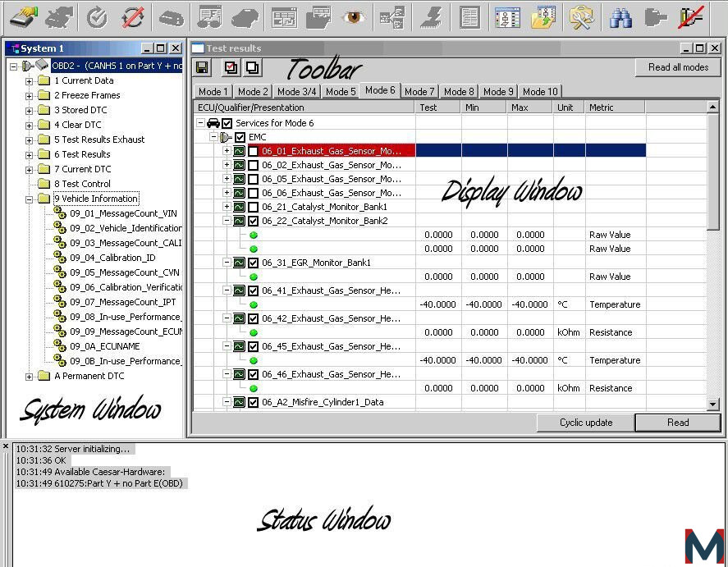Click the waveform icon of 06_22_Catalyst_Monitor_Bank2
This screenshot has height=567, width=728.
coord(239,221)
